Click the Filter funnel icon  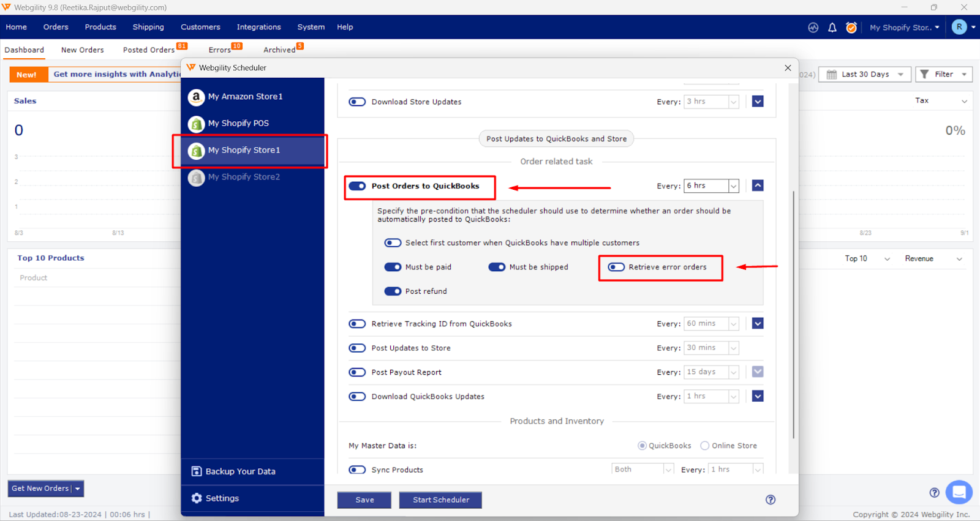[x=925, y=74]
